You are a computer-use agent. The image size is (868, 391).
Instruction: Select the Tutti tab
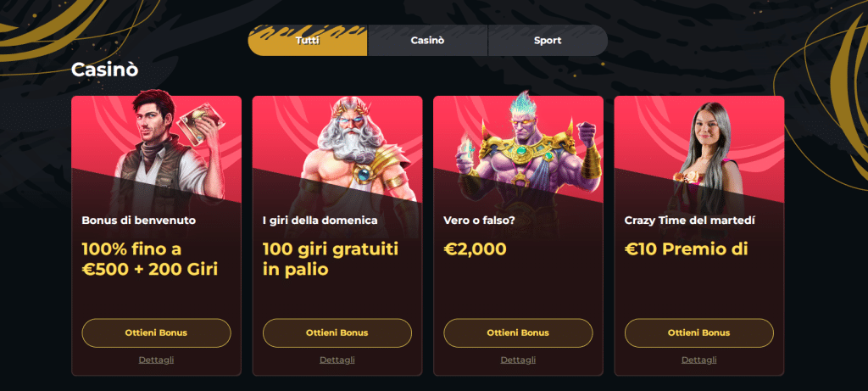[x=308, y=41]
